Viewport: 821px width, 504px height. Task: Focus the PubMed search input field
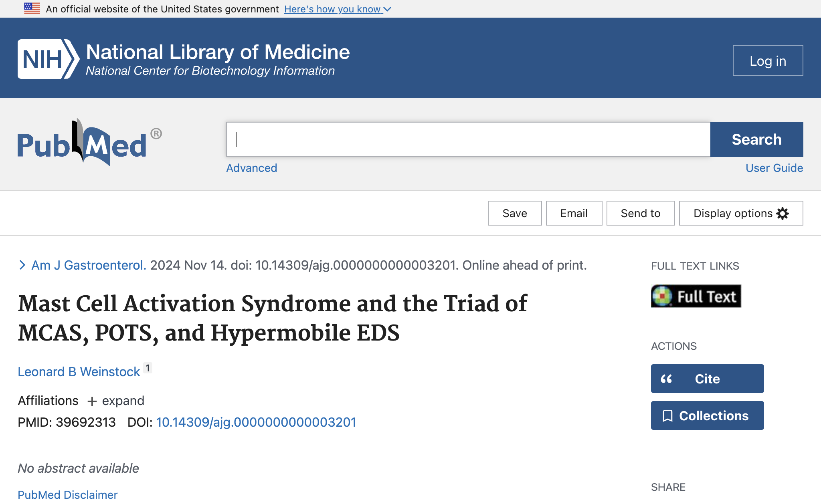(x=468, y=139)
